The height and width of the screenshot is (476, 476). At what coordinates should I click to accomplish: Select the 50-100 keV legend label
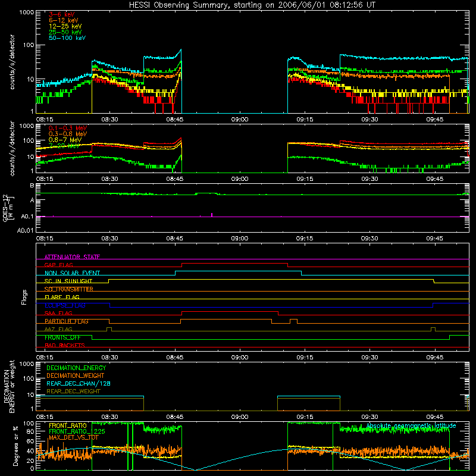tap(67, 38)
